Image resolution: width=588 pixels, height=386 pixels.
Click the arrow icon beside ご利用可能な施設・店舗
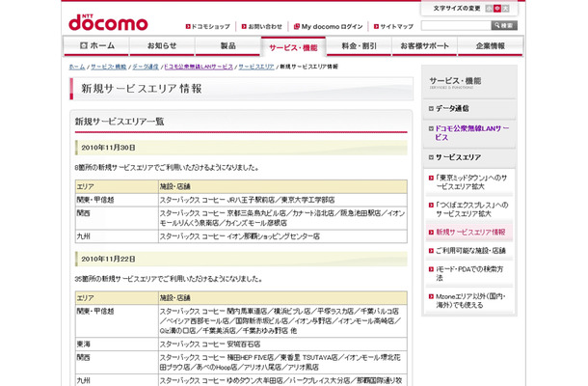(x=431, y=251)
